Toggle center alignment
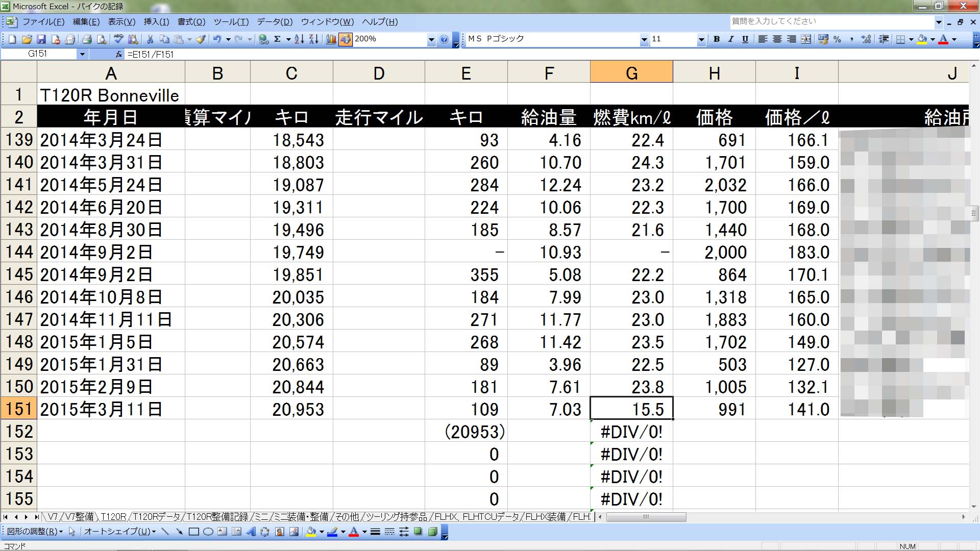This screenshot has height=551, width=980. click(777, 39)
